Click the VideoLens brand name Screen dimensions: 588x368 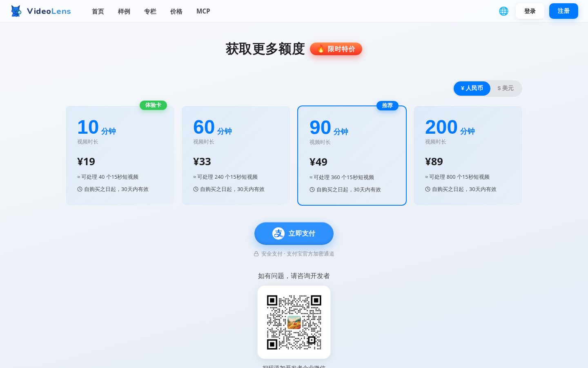point(49,11)
